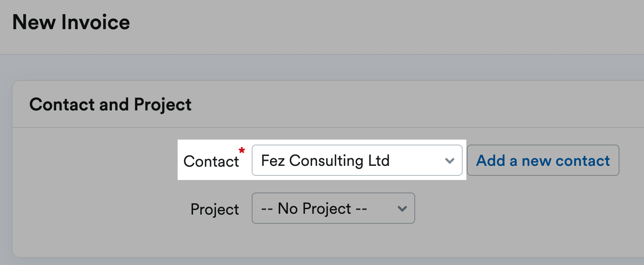Click the Contact field showing Fez Consulting Ltd
The height and width of the screenshot is (265, 644).
click(357, 160)
